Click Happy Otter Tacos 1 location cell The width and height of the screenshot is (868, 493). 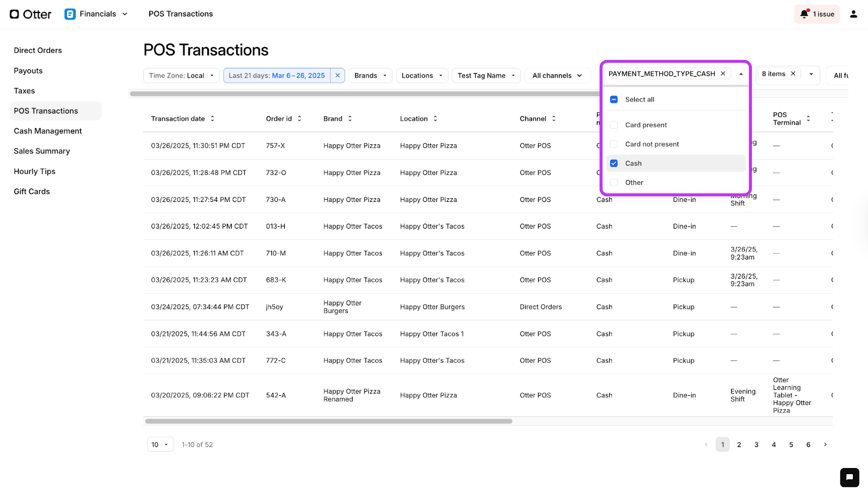point(432,334)
